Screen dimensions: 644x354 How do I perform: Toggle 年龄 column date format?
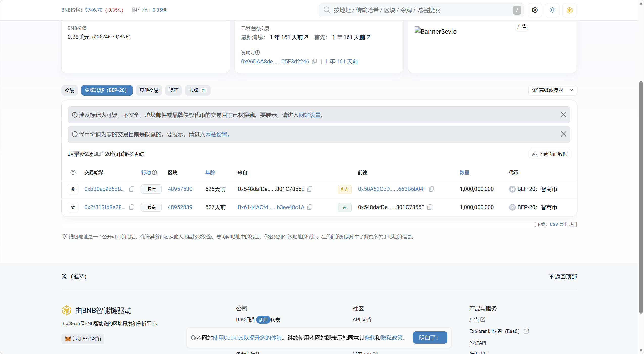(210, 172)
